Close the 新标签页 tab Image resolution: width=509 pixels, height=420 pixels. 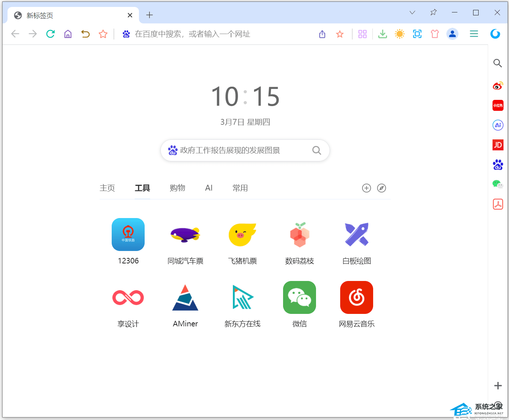point(130,15)
